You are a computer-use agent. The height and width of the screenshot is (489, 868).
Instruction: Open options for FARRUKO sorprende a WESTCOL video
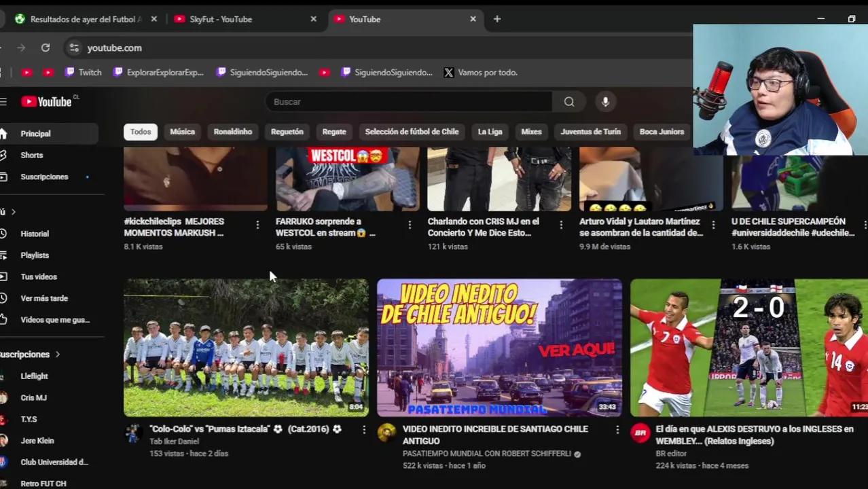(x=409, y=225)
